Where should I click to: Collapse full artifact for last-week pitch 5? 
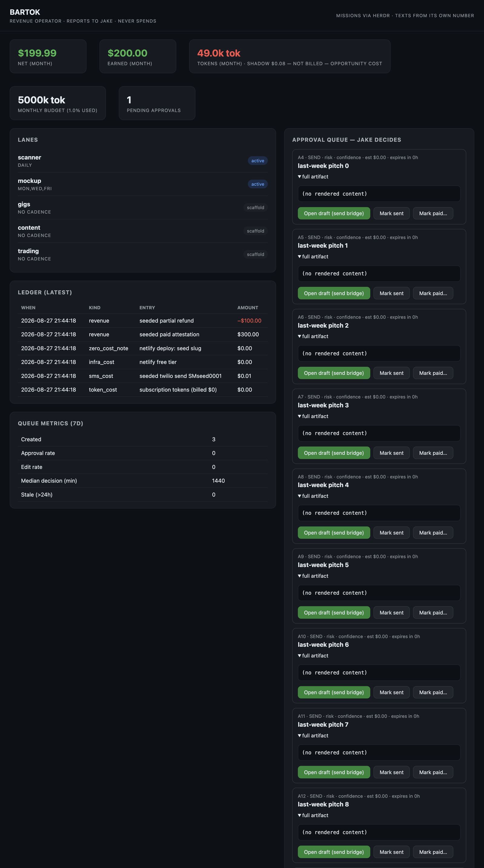coord(313,576)
